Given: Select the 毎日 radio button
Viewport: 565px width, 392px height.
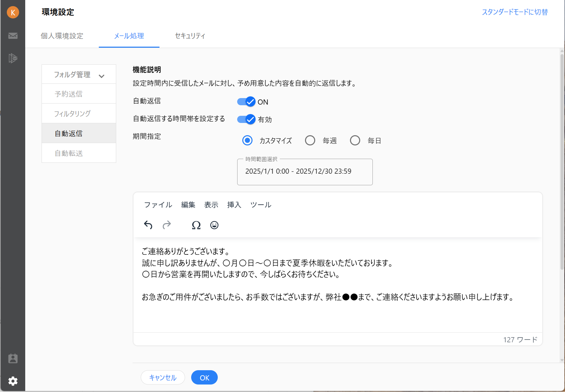Looking at the screenshot, I should [x=355, y=140].
